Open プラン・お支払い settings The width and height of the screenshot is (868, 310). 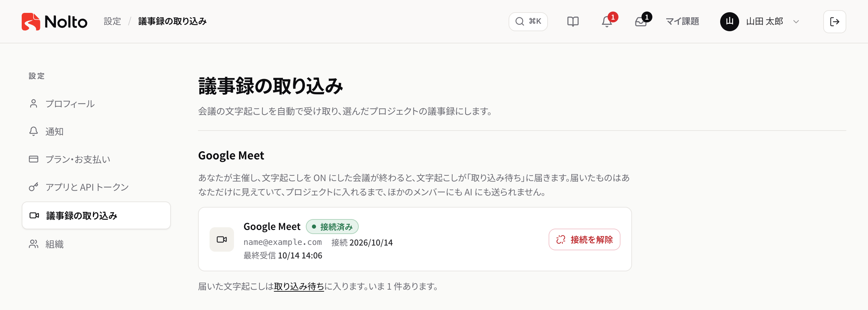pos(96,159)
